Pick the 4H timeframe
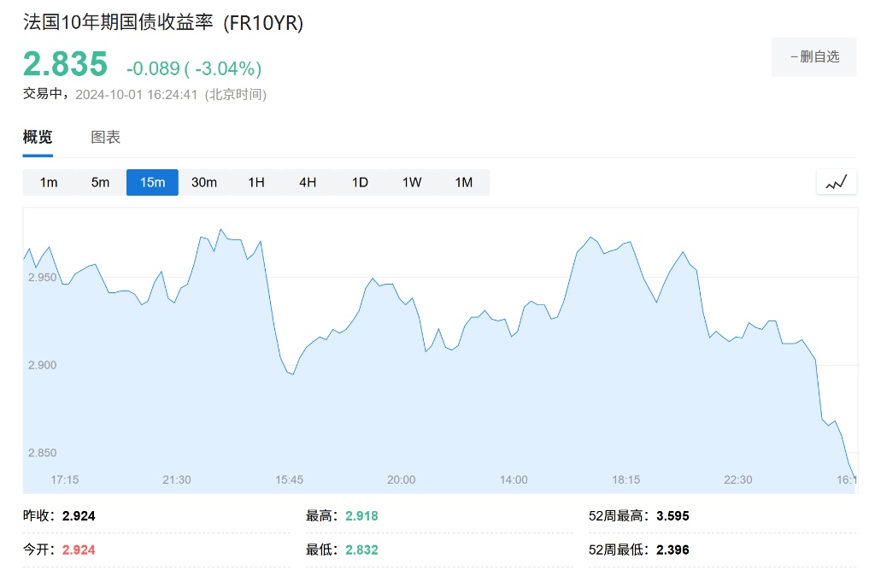875x588 pixels. click(308, 182)
